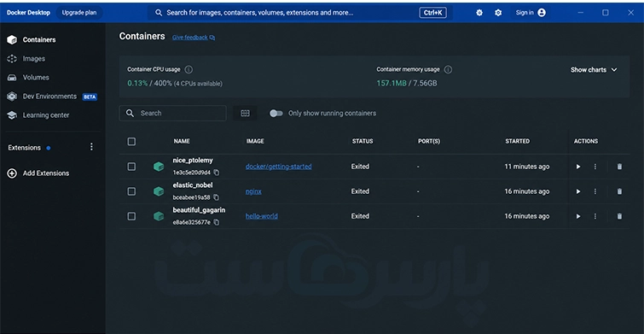The image size is (644, 334).
Task: Delete the beautiful_gagarin container
Action: [x=619, y=216]
